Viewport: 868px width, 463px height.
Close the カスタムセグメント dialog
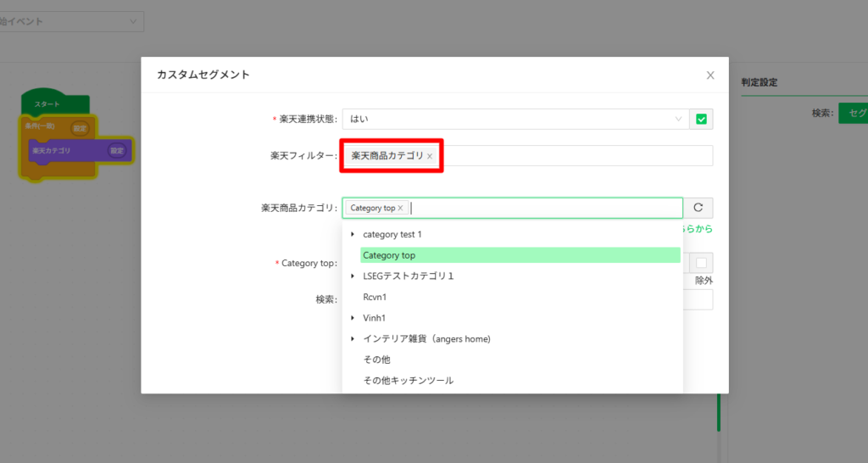(710, 75)
